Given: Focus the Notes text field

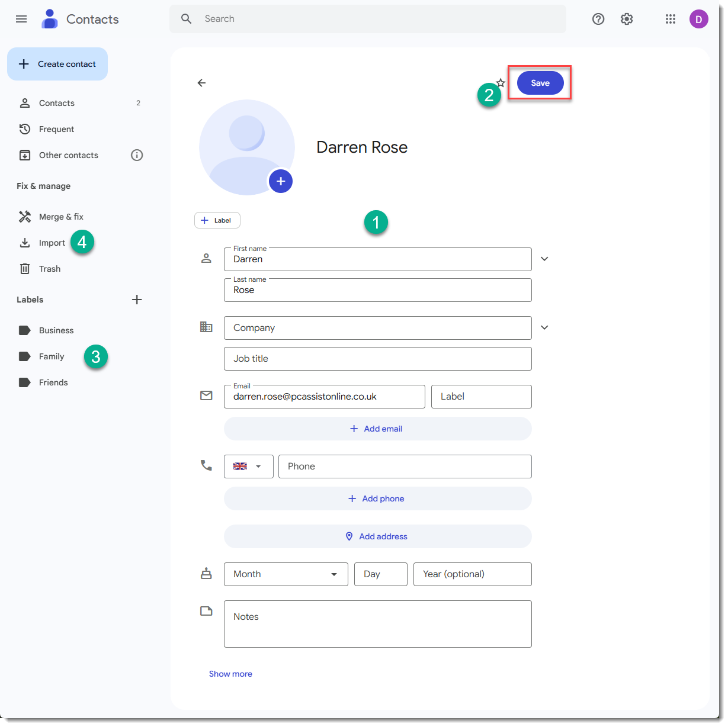Looking at the screenshot, I should 377,624.
